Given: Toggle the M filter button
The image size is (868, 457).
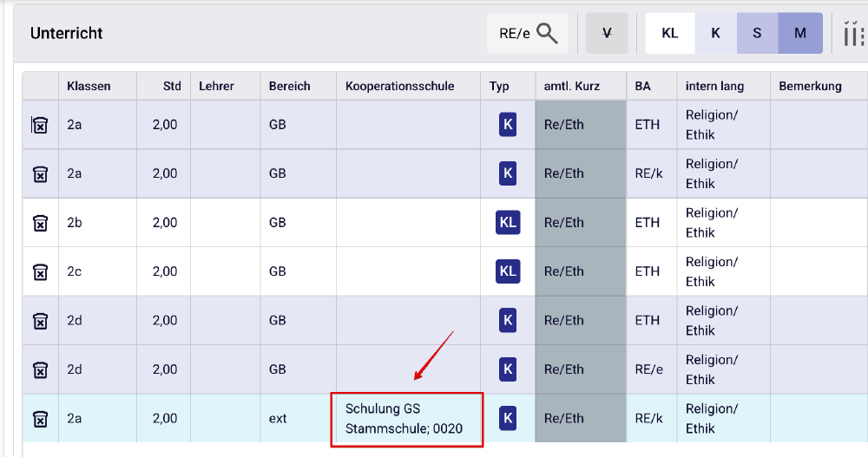Looking at the screenshot, I should [x=800, y=34].
